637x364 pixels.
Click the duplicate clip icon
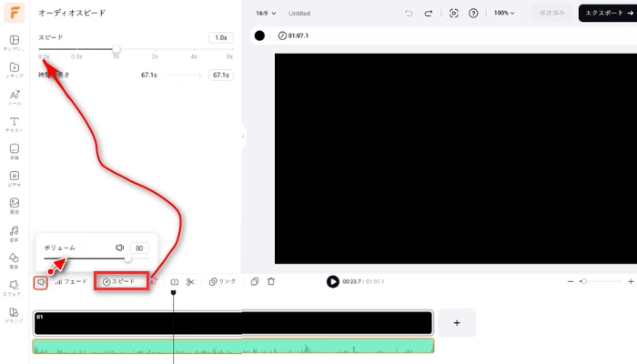pos(255,281)
